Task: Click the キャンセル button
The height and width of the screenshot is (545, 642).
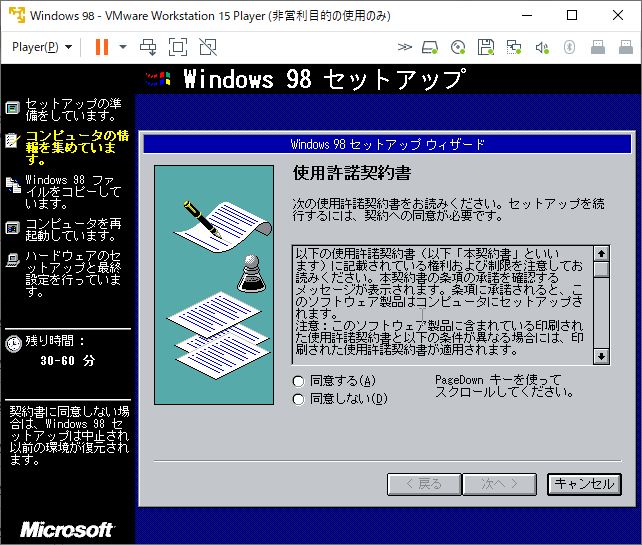Action: (x=584, y=484)
